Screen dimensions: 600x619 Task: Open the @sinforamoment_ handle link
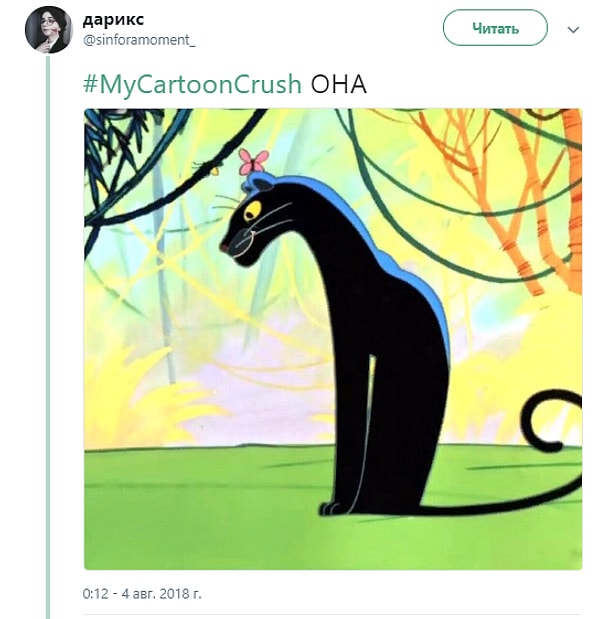pos(139,39)
